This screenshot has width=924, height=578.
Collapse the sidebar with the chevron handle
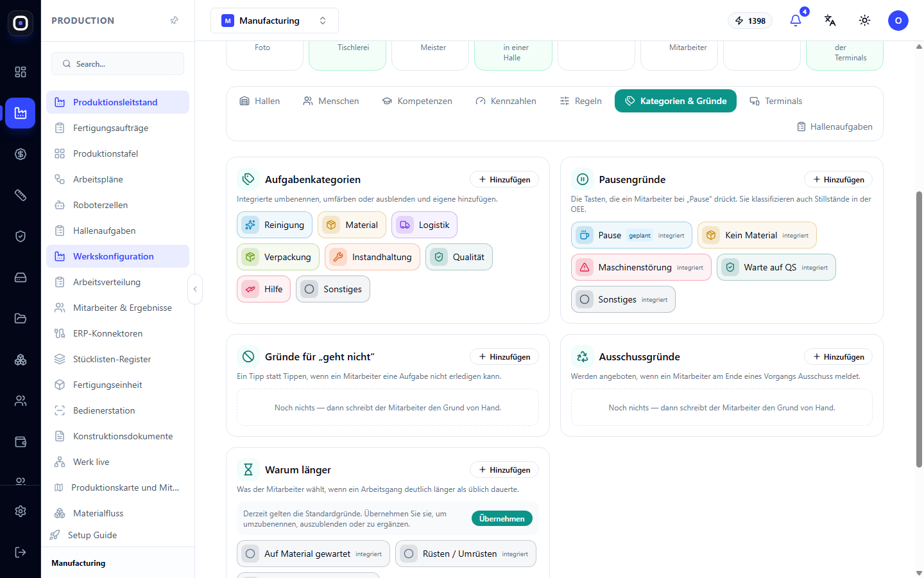pyautogui.click(x=195, y=289)
